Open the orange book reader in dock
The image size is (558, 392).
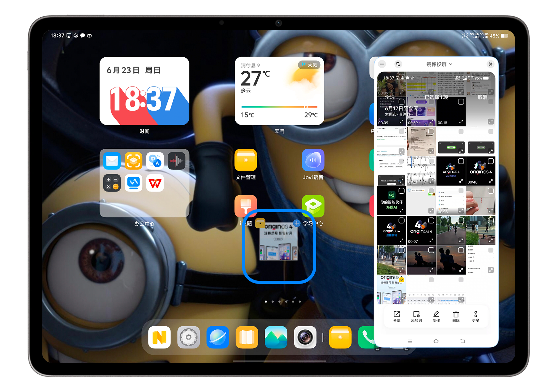click(x=247, y=337)
